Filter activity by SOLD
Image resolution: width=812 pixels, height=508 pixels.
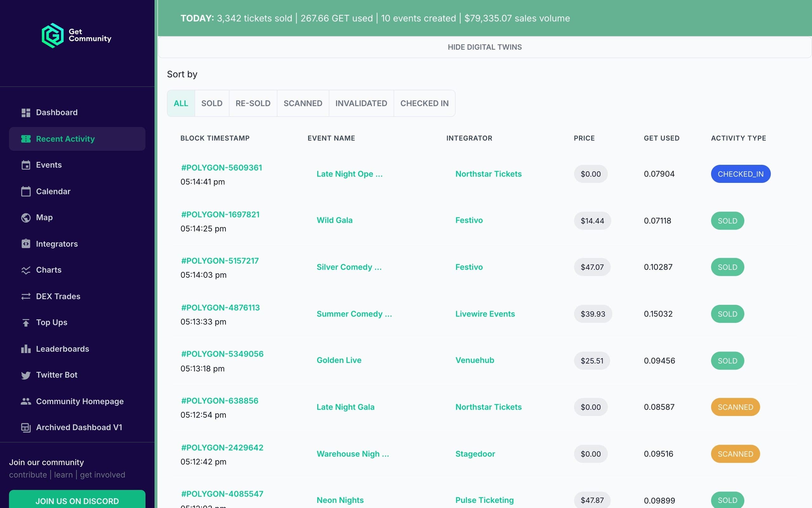[x=212, y=103]
